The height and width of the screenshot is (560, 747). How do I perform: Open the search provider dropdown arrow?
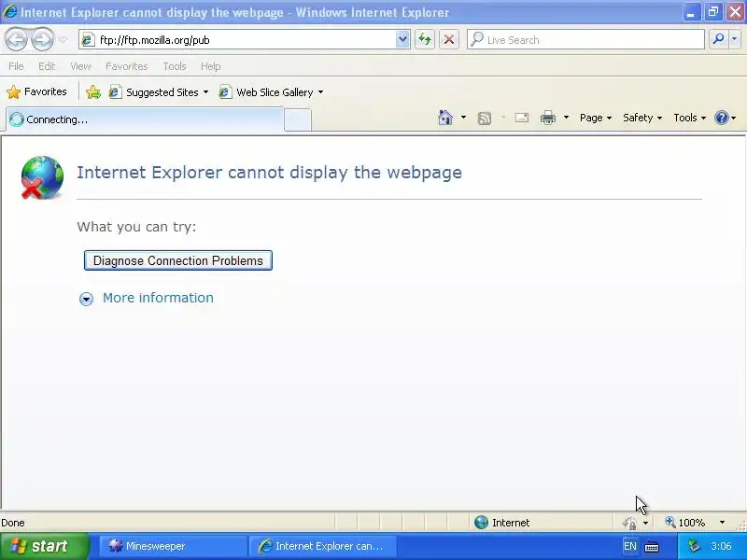click(x=734, y=39)
